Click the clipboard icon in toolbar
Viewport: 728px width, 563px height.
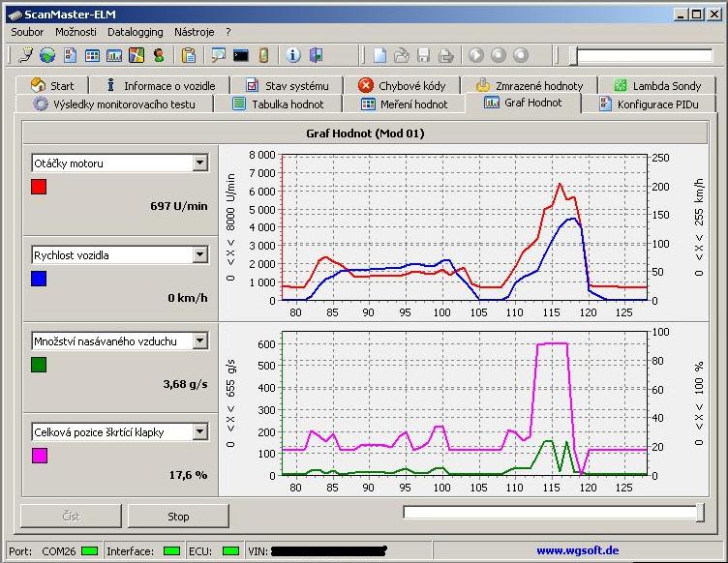189,55
